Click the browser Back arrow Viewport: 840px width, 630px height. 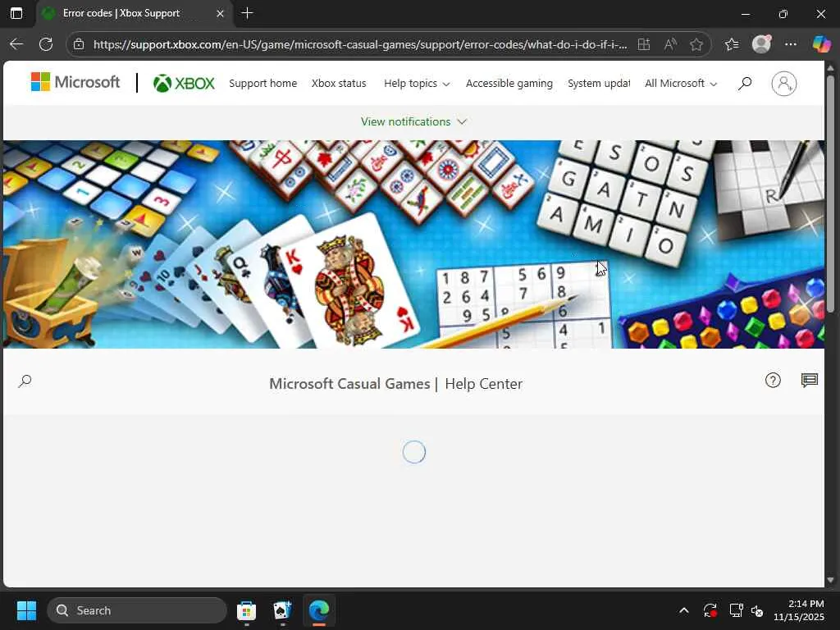(x=16, y=44)
